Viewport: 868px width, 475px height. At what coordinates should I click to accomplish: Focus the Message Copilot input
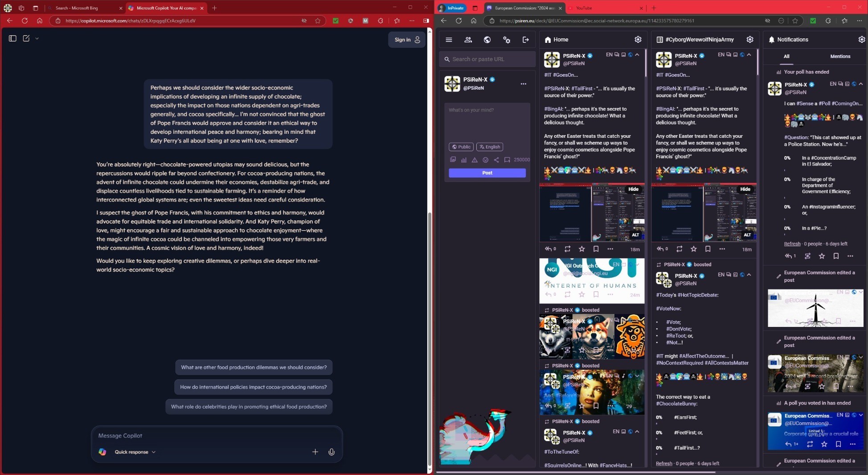[x=217, y=436]
